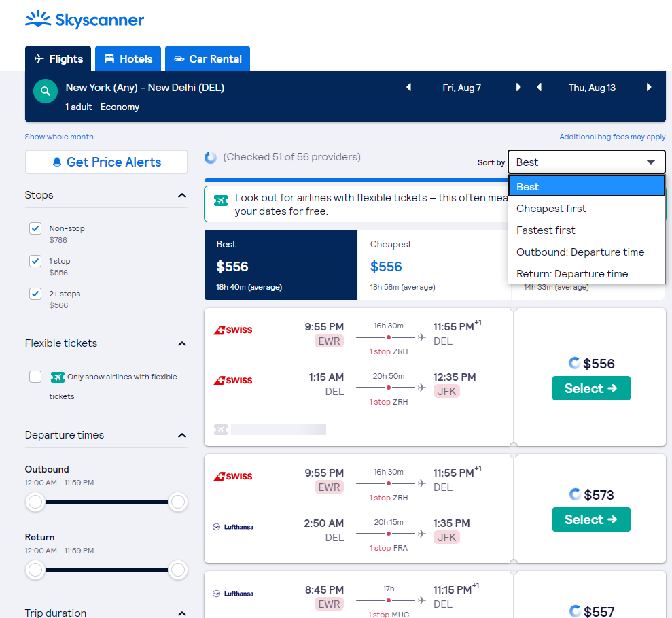Switch to the Hotels tab
The width and height of the screenshot is (672, 618).
[x=128, y=58]
